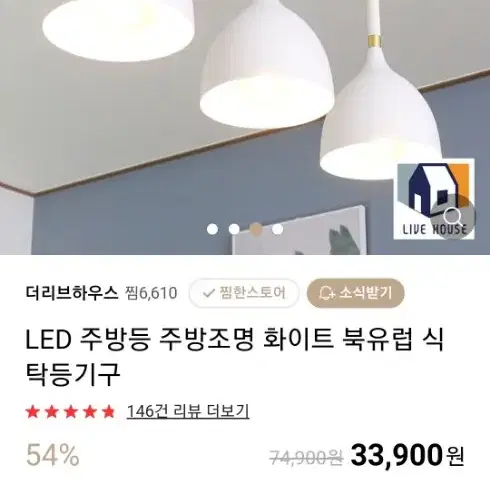
Task: Click the bell icon for store news
Action: click(327, 293)
